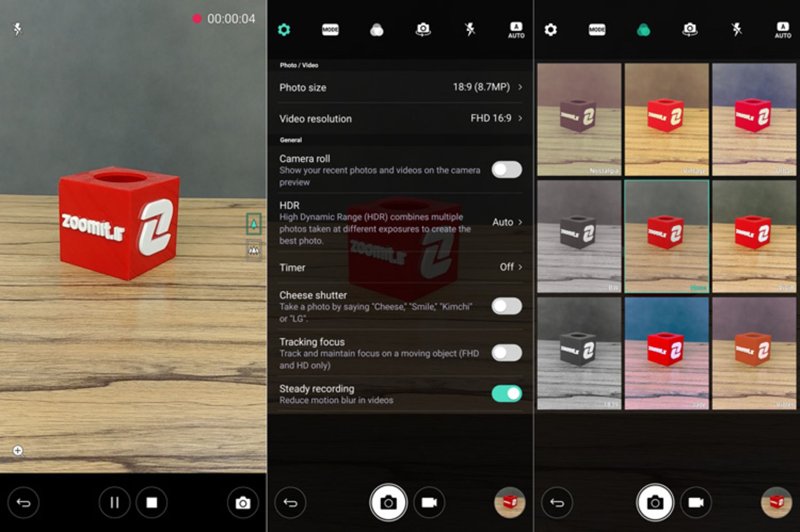Toggle the flash icon in the settings panel

(x=470, y=30)
